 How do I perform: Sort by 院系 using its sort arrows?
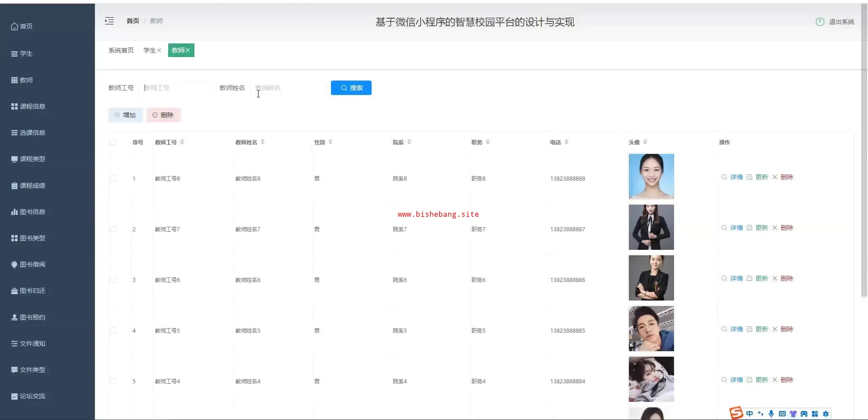tap(409, 142)
